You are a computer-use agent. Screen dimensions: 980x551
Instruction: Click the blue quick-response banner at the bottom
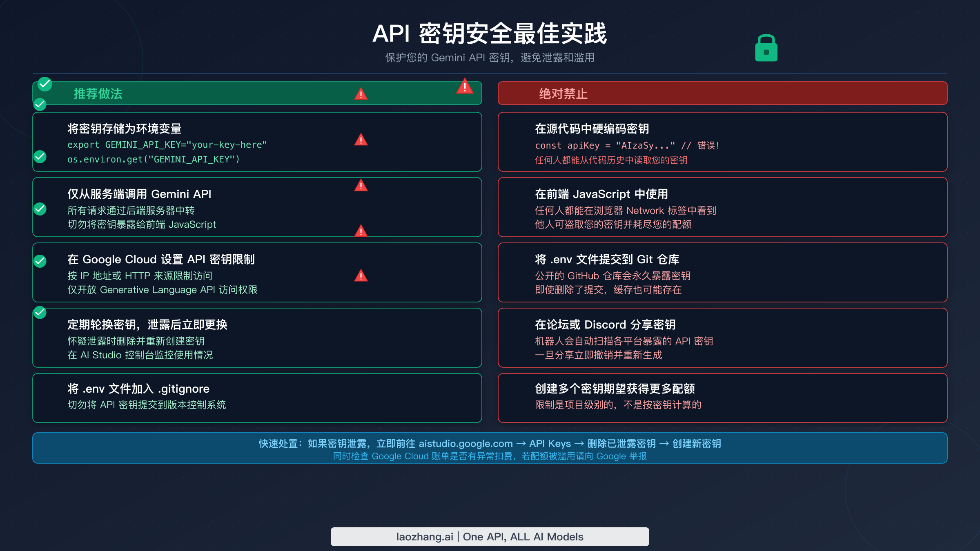pos(490,448)
